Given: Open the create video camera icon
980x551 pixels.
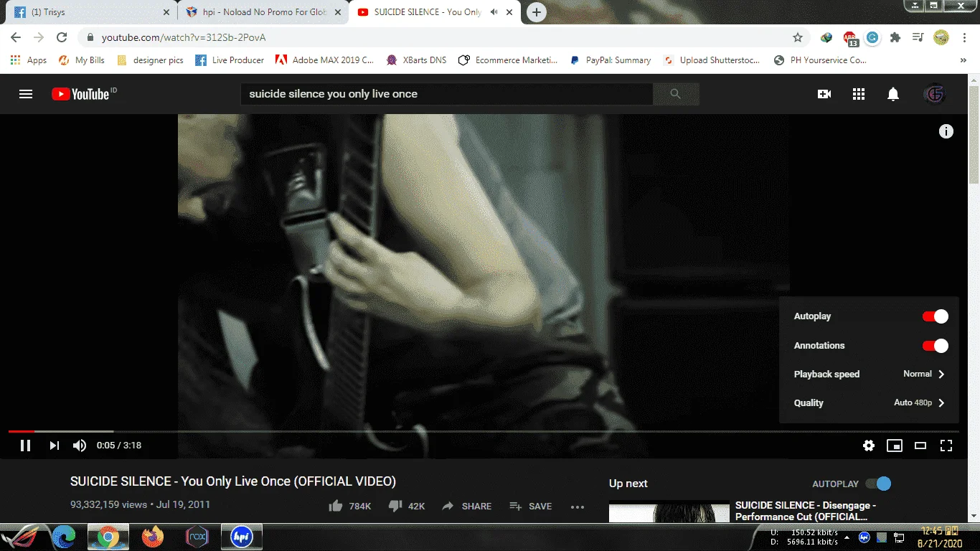Looking at the screenshot, I should pos(824,94).
